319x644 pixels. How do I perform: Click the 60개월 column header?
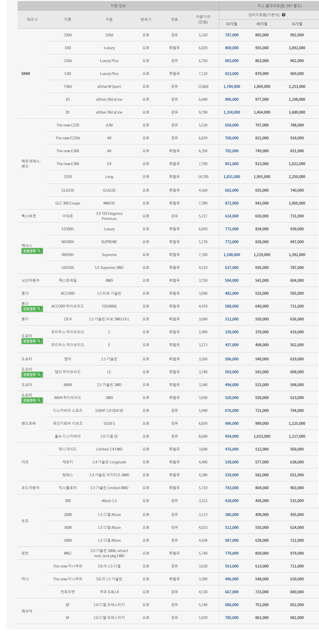point(232,24)
